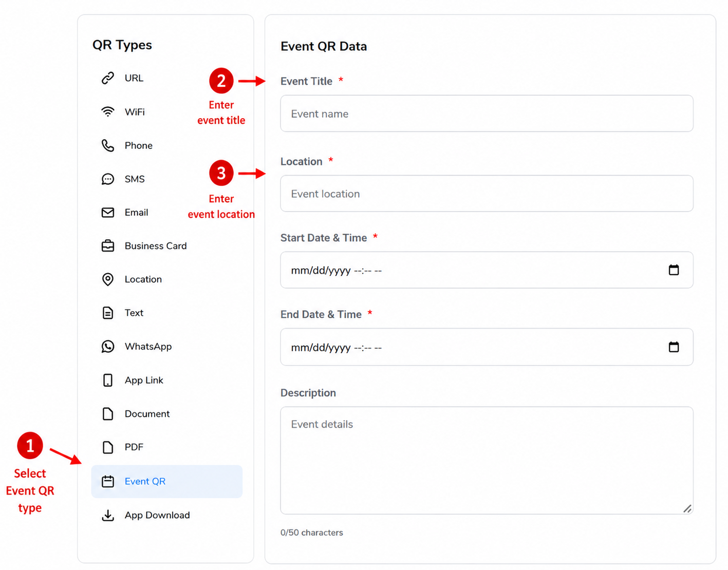Screen dimensions: 728x570
Task: Switch to Business Card QR type
Action: coord(156,246)
